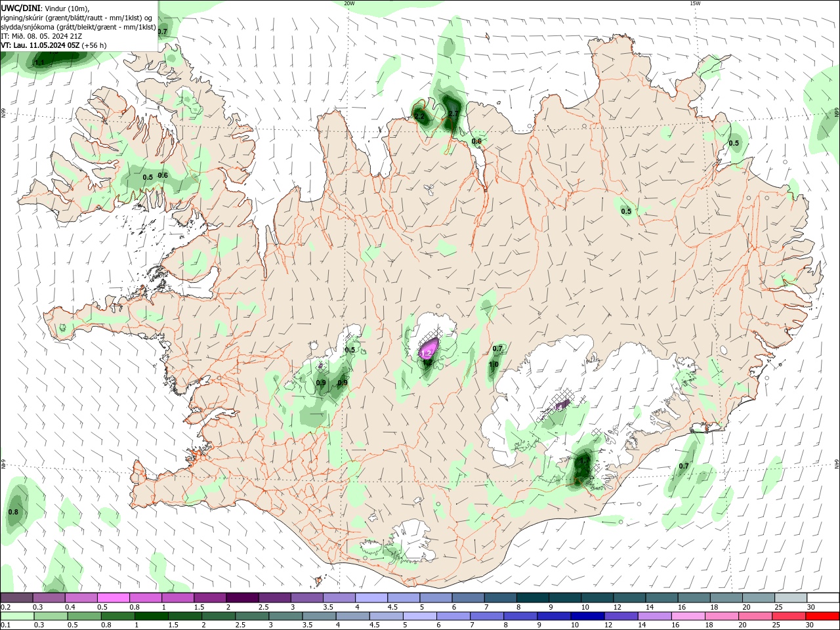Click the dark teal swatch between 9 and 10 upper scale
The image size is (840, 630).
565,598
